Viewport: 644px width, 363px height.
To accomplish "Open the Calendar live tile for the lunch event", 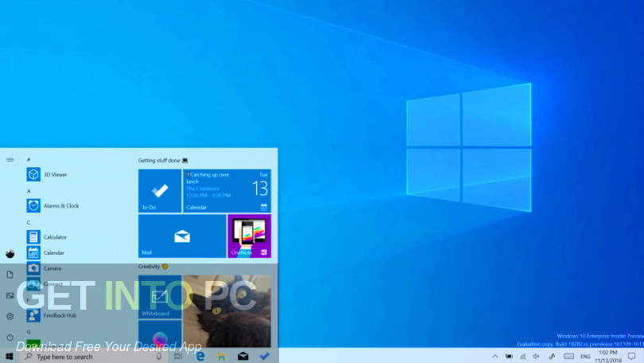I will 227,191.
